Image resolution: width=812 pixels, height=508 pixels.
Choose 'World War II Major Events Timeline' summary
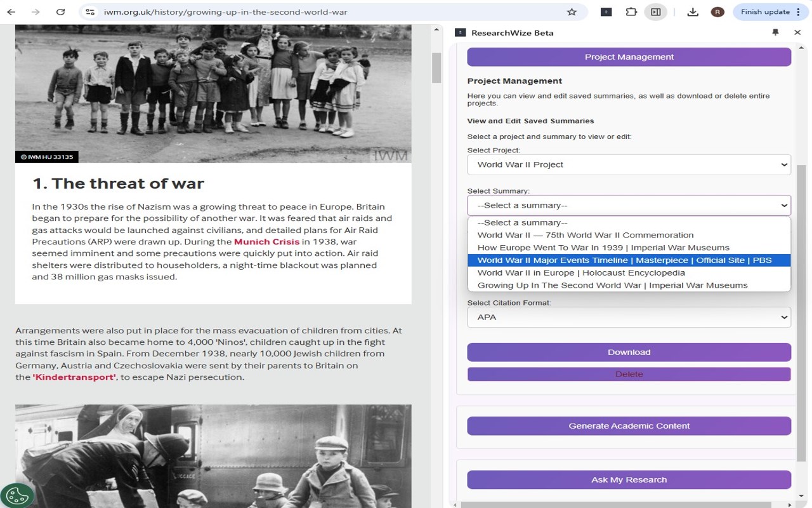(629, 260)
